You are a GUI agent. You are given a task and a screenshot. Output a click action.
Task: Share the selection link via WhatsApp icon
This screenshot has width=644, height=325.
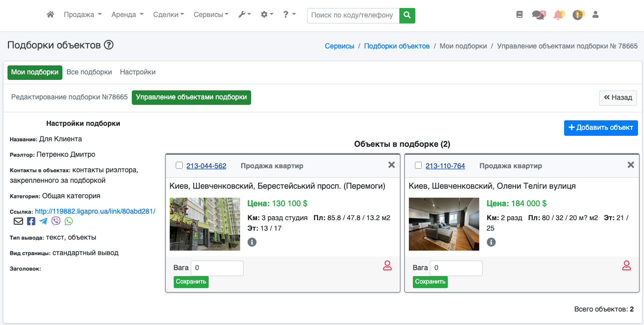[x=68, y=221]
